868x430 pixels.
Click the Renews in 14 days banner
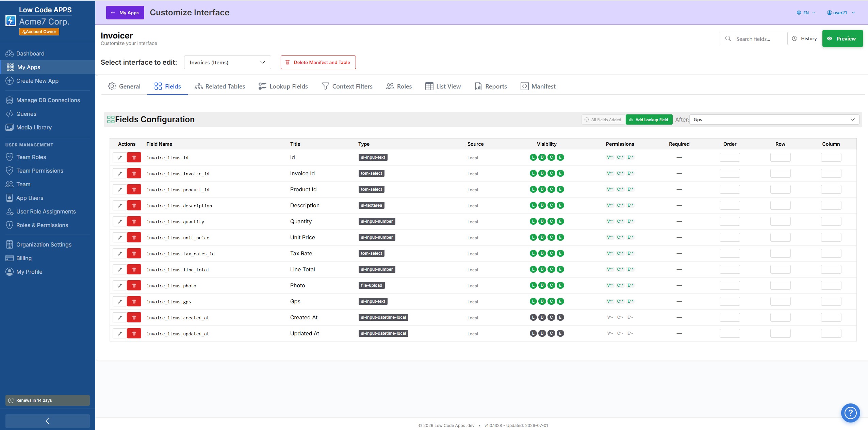point(48,400)
